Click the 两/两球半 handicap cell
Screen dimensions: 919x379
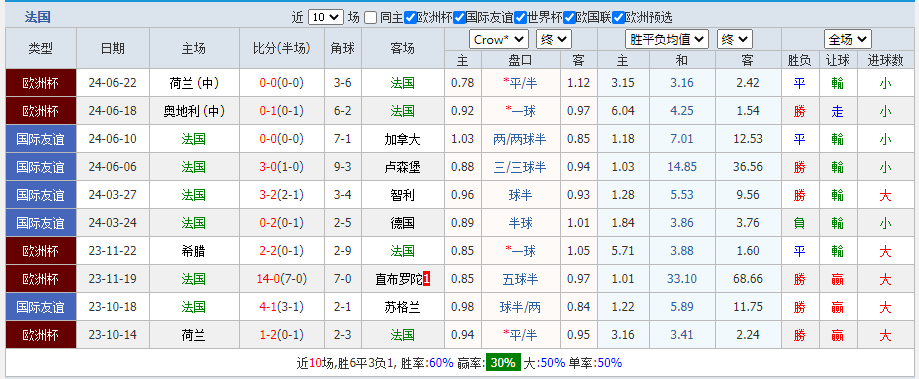point(520,139)
